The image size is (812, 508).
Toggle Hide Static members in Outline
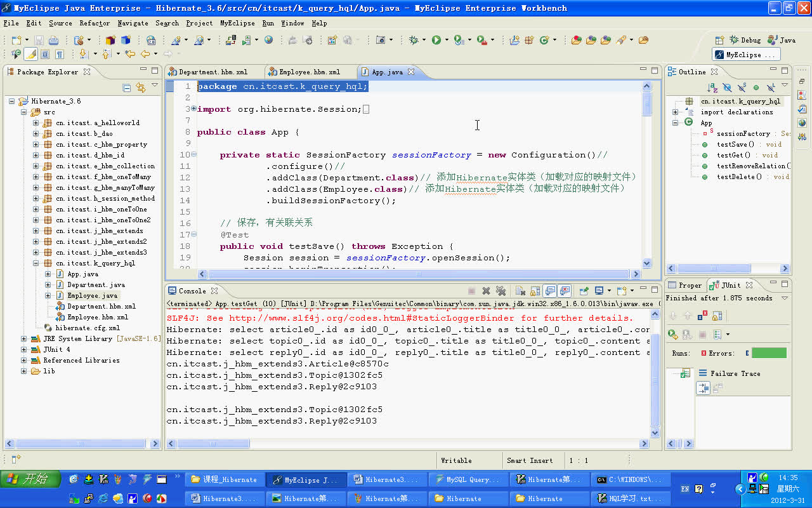click(742, 88)
